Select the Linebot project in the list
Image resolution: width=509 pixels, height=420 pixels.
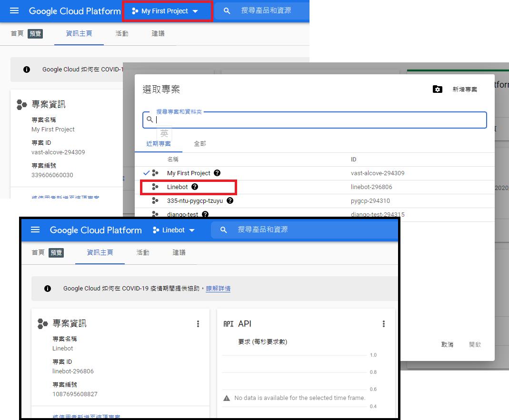click(x=315, y=187)
